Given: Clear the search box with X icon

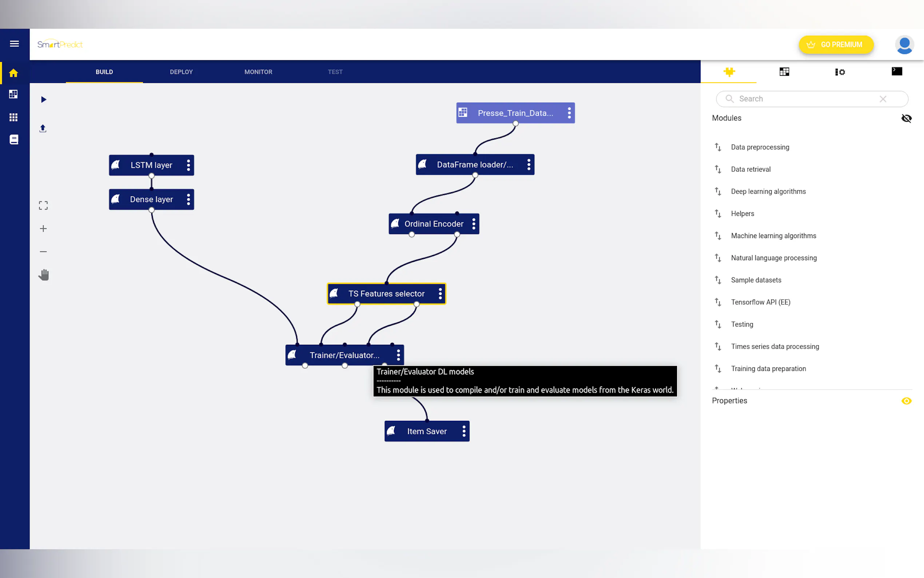Looking at the screenshot, I should (883, 99).
